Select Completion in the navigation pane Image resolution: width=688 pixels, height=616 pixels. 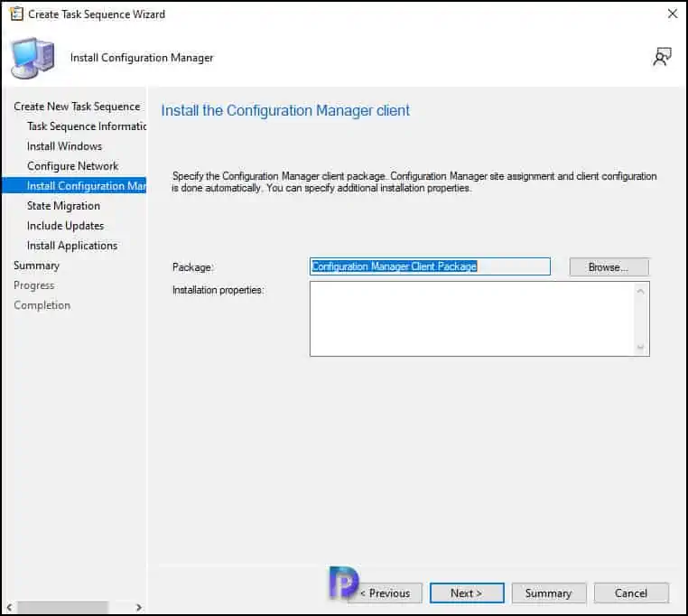pos(42,305)
